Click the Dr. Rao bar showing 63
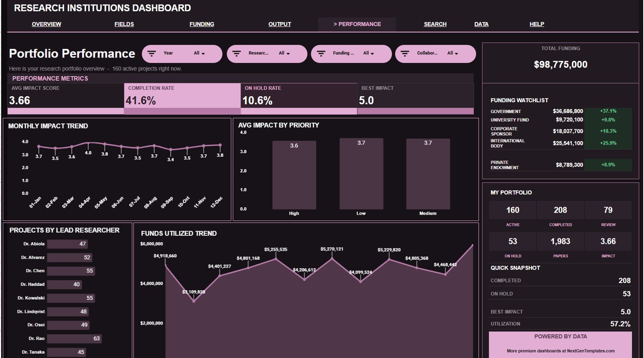 [74, 339]
